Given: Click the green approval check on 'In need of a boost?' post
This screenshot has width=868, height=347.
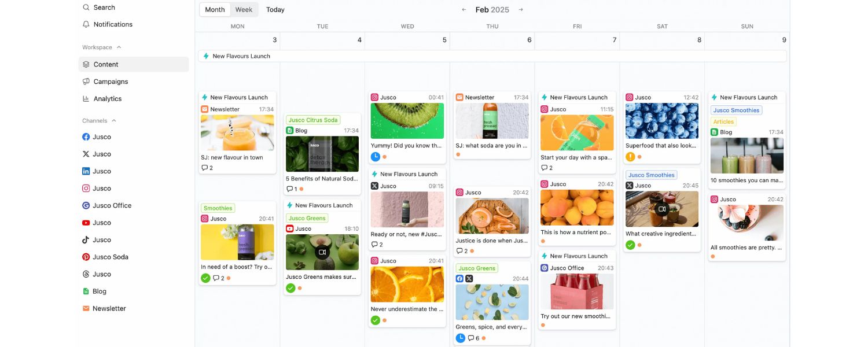Looking at the screenshot, I should 205,278.
